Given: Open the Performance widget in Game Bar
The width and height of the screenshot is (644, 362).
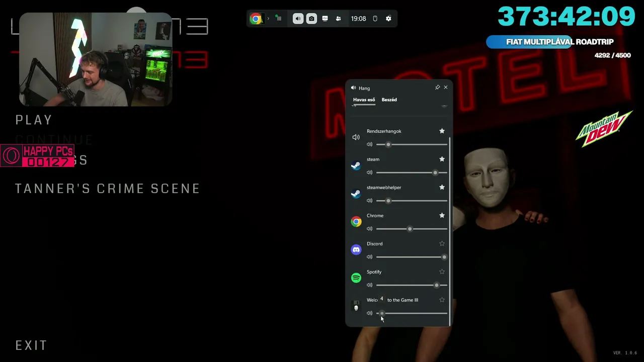Looking at the screenshot, I should pyautogui.click(x=325, y=19).
